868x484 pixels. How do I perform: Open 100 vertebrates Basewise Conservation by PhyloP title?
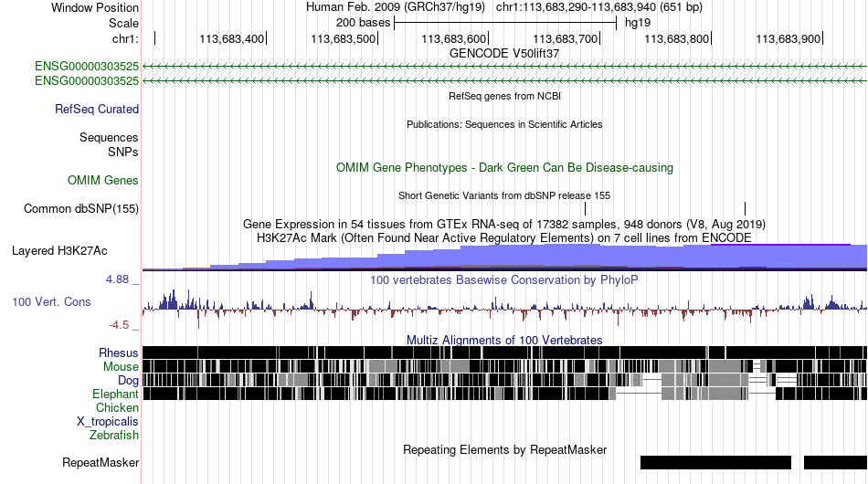pyautogui.click(x=504, y=279)
